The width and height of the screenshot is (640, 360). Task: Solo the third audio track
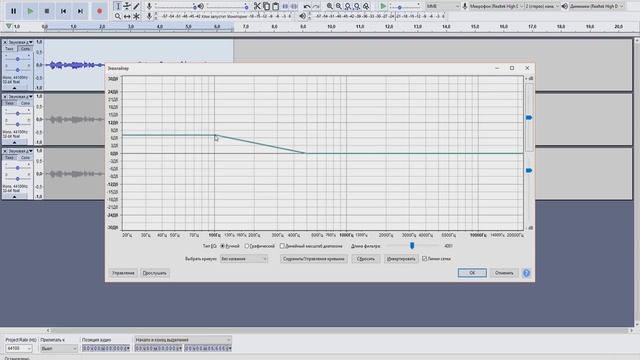point(25,158)
